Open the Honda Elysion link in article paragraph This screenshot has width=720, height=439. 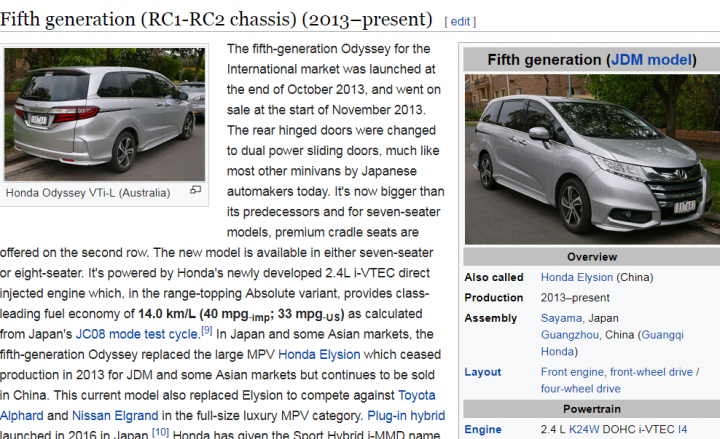click(319, 355)
